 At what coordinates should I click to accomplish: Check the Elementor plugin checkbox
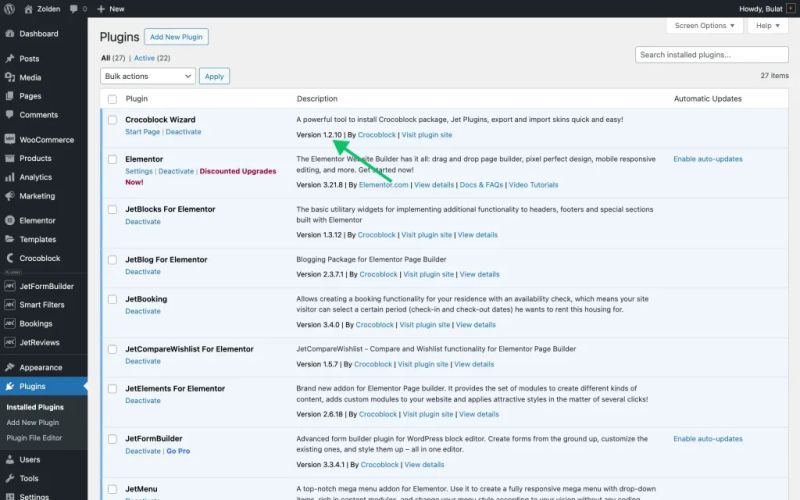[112, 160]
